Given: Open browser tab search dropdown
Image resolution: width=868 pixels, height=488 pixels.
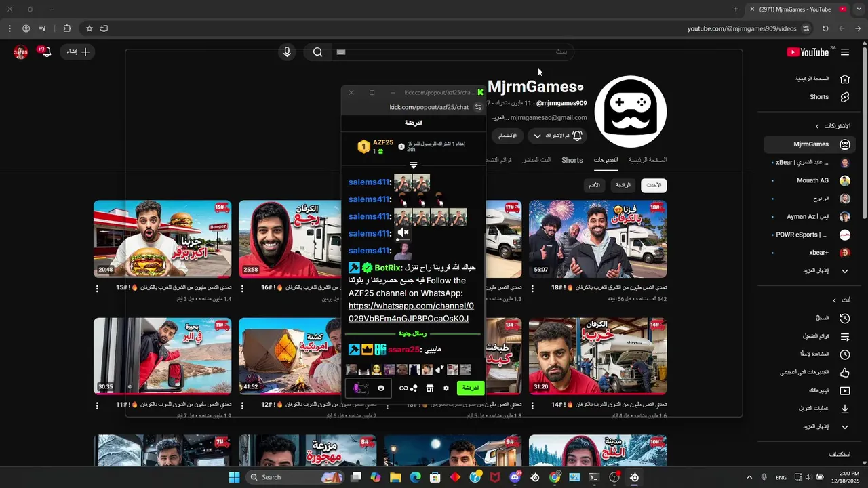Looking at the screenshot, I should (x=859, y=9).
